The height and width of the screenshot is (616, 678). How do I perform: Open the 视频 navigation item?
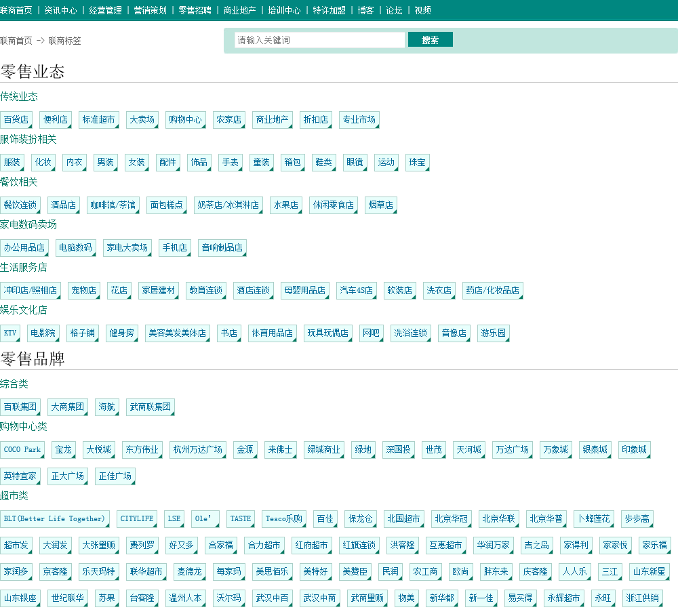422,10
